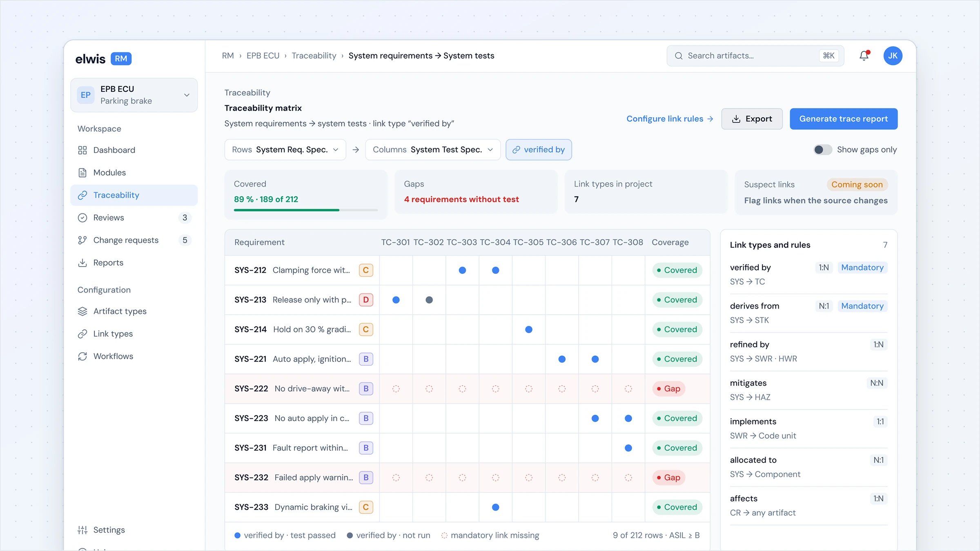Click missing-link marker for SYS-222 under TC-301
980x551 pixels.
pos(396,389)
